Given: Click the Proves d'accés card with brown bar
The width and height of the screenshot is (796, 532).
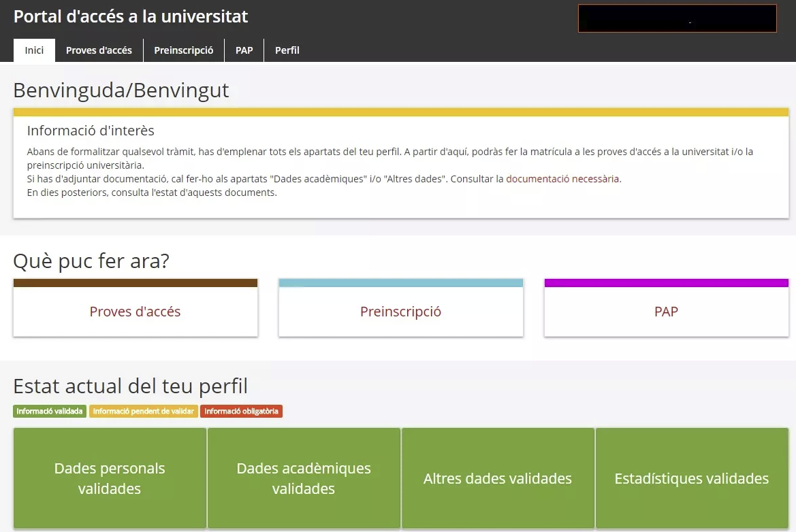Looking at the screenshot, I should 136,312.
